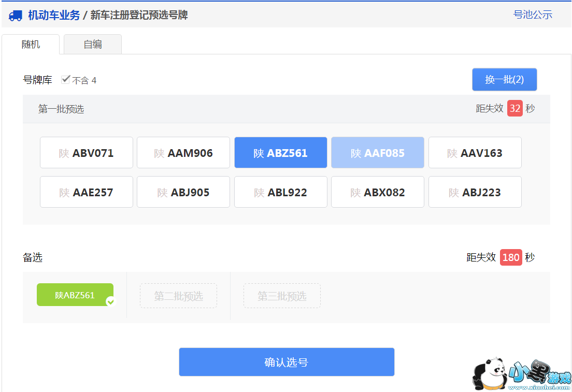572x392 pixels.
Task: Select plate 陕 ABX082
Action: pyautogui.click(x=378, y=192)
